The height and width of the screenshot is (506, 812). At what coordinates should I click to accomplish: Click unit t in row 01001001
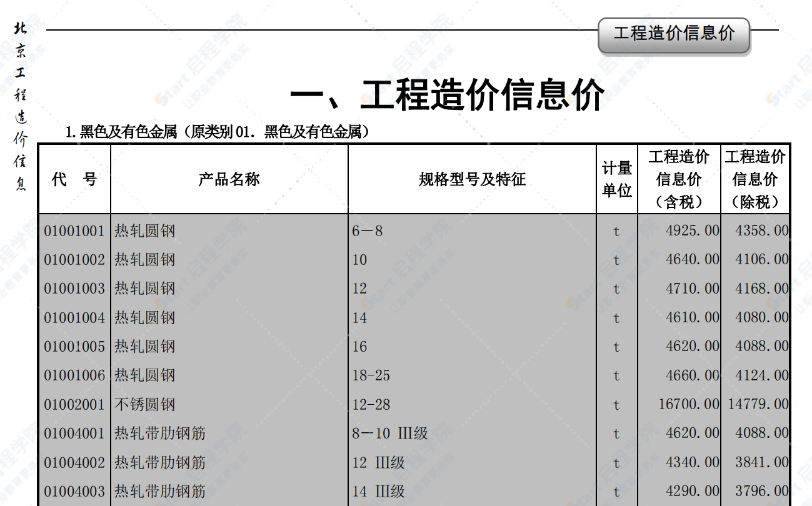[616, 232]
